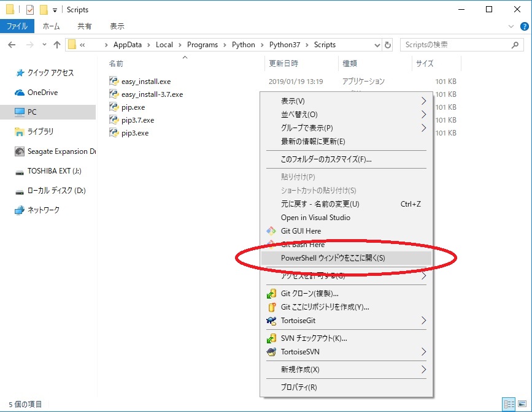Open the 表示 ribbon tab
532x412 pixels.
coord(117,26)
